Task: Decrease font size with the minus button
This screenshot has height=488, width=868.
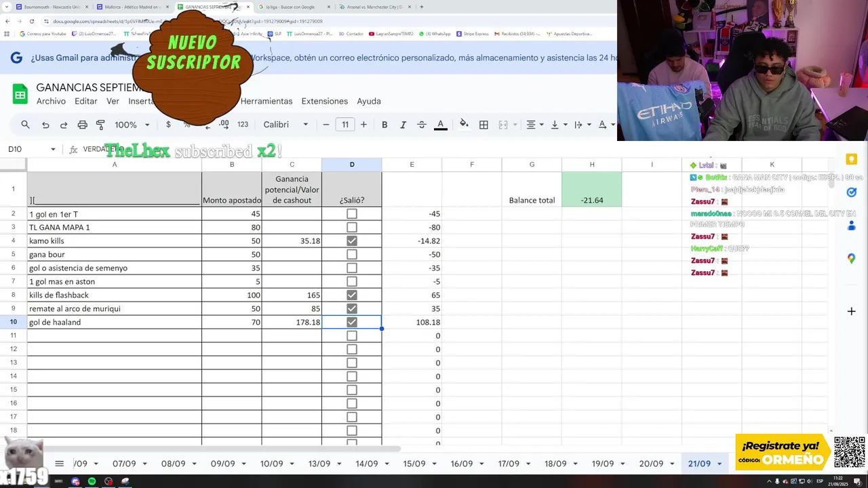Action: coord(326,125)
